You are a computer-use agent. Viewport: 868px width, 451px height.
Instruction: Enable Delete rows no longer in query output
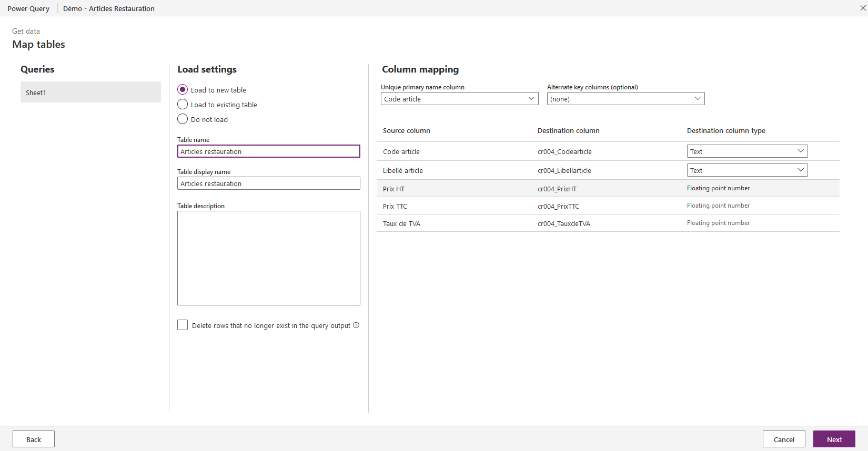point(183,325)
